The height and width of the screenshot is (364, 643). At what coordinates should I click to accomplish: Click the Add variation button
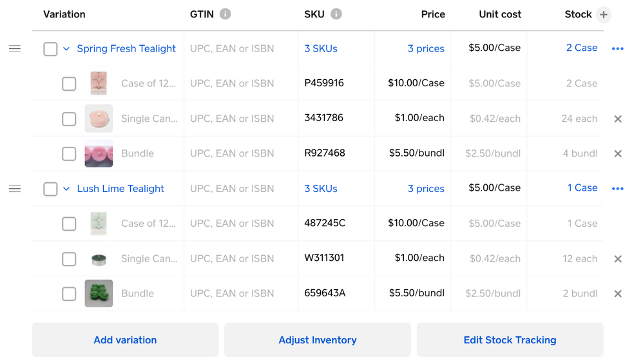pyautogui.click(x=125, y=340)
